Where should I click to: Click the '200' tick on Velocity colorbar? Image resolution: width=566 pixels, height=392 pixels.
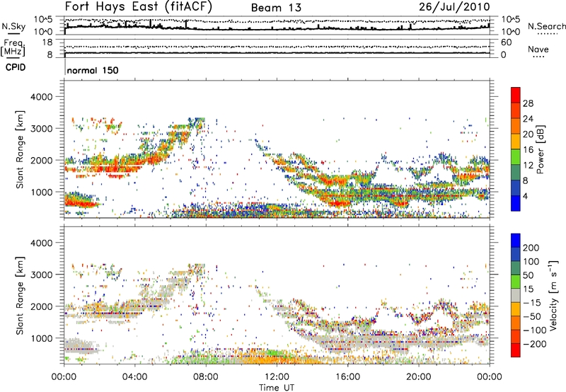[531, 248]
